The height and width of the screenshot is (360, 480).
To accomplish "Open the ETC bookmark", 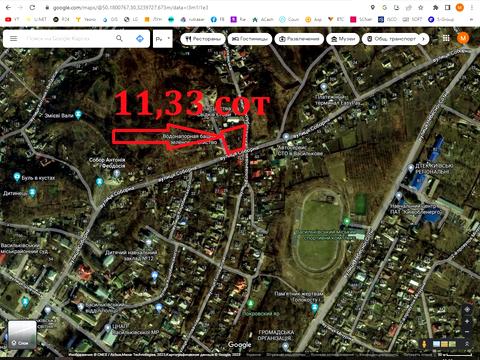I will 336,20.
